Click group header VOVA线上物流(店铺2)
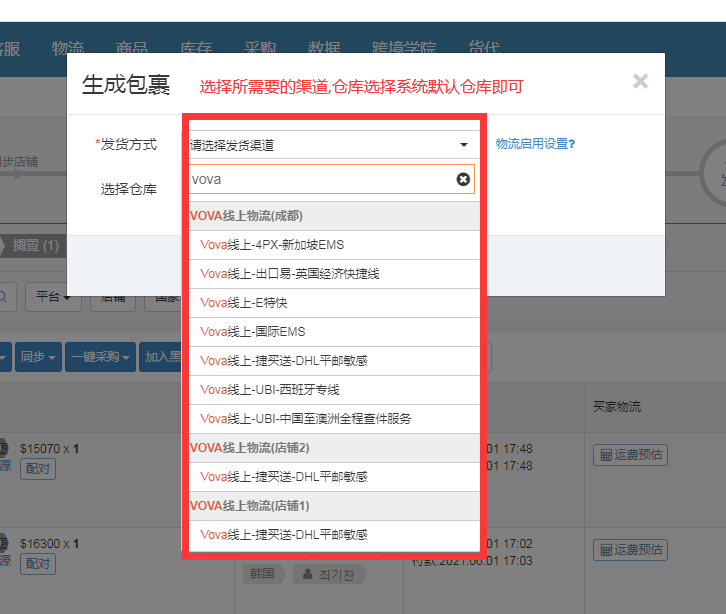726x614 pixels. [334, 448]
